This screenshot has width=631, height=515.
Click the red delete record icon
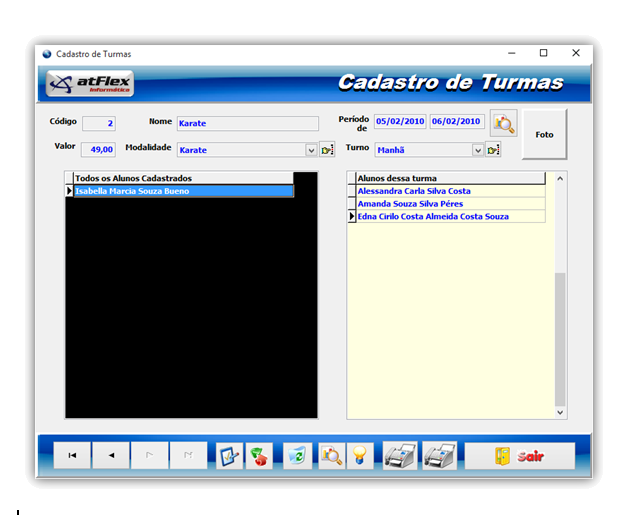(259, 456)
